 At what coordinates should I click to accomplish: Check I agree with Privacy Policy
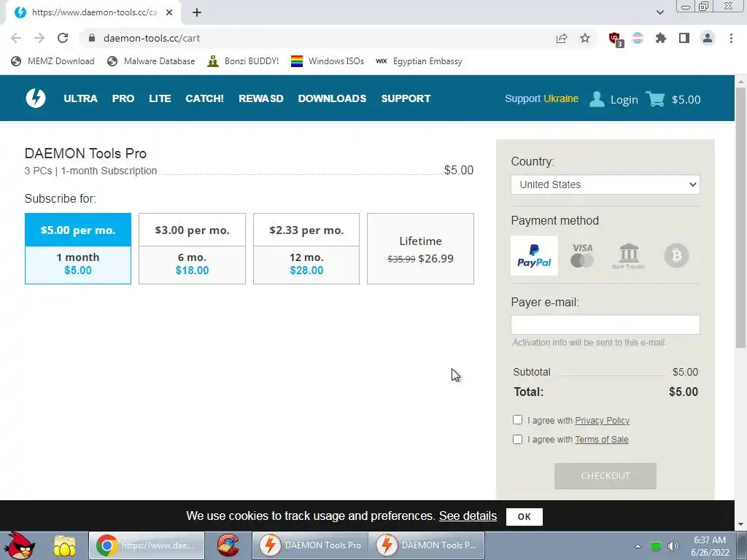coord(517,419)
